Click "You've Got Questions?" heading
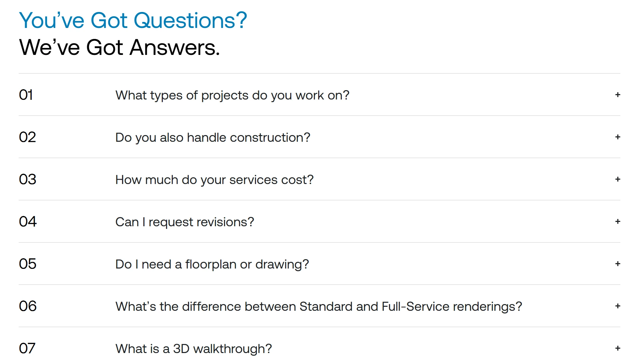The width and height of the screenshot is (639, 364). [133, 21]
